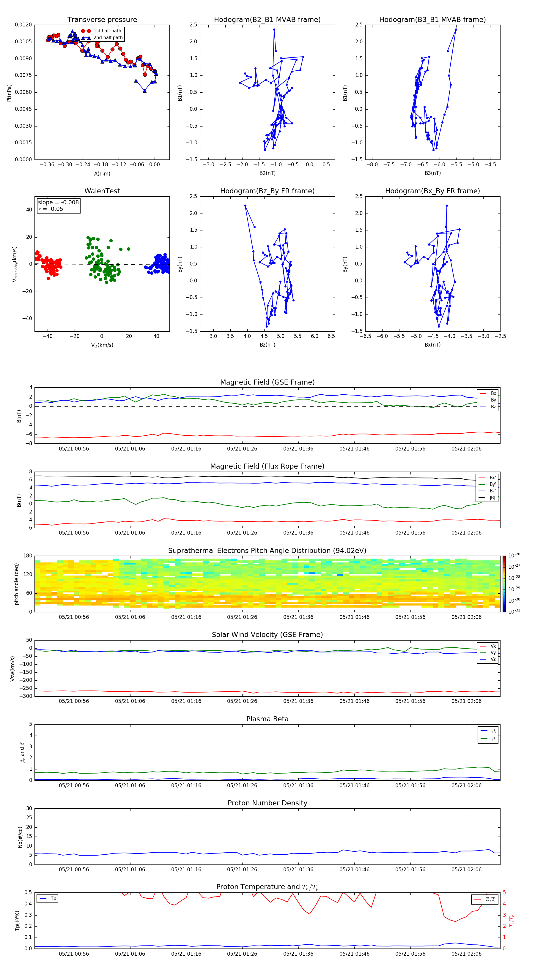Click the 'Vz' legend entry
The height and width of the screenshot is (980, 535).
coord(488,659)
